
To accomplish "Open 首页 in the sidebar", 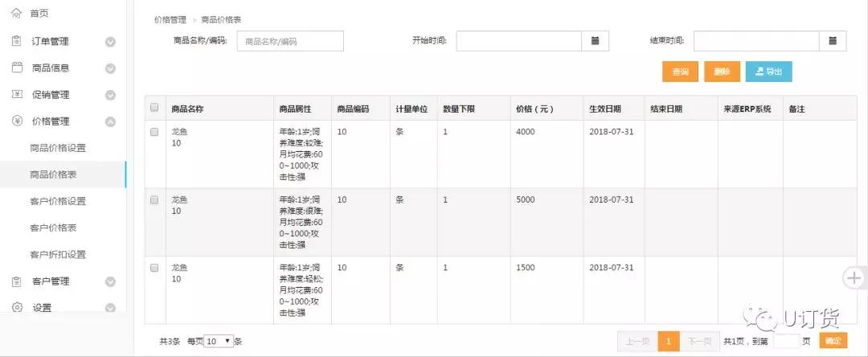I will [39, 14].
